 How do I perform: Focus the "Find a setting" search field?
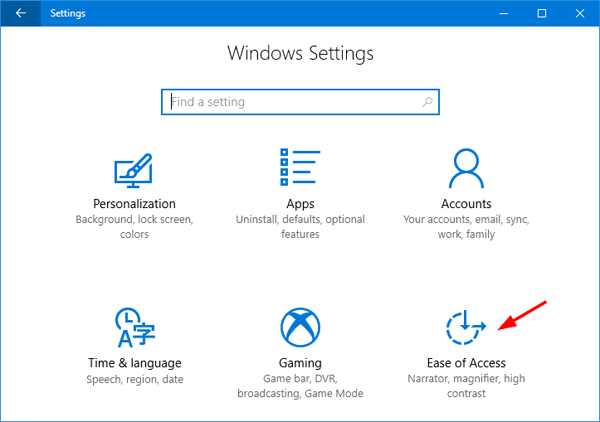[x=290, y=102]
